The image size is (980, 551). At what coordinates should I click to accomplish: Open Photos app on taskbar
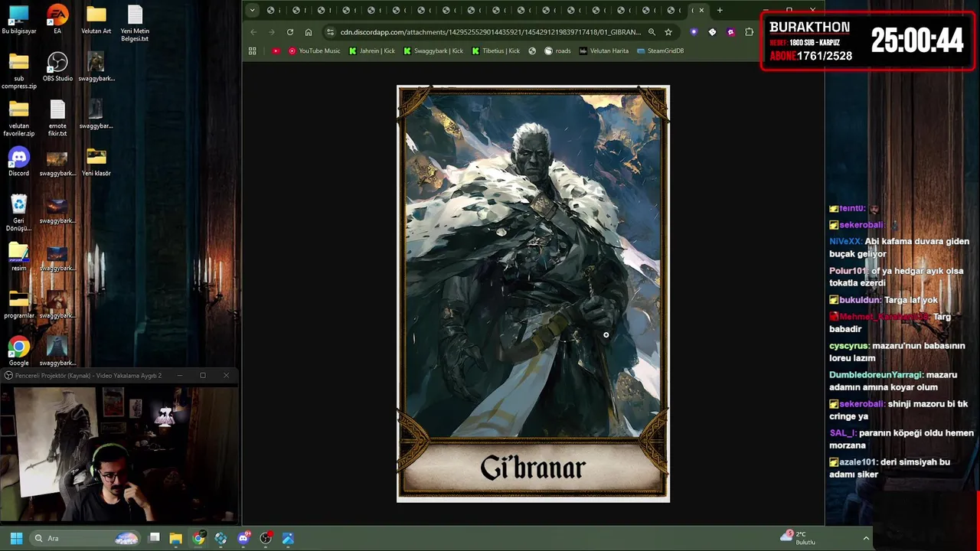click(288, 538)
